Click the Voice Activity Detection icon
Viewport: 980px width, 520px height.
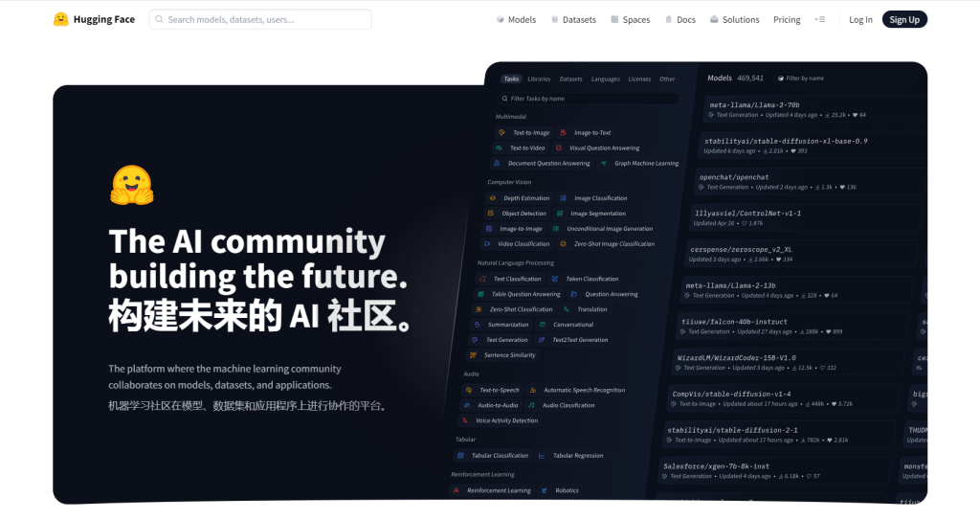[x=465, y=421]
